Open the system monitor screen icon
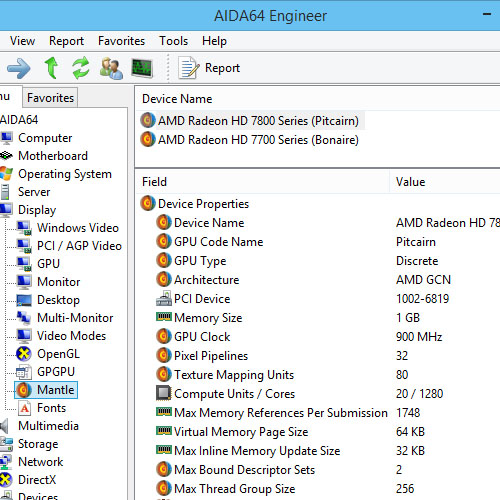500x500 pixels. [142, 68]
